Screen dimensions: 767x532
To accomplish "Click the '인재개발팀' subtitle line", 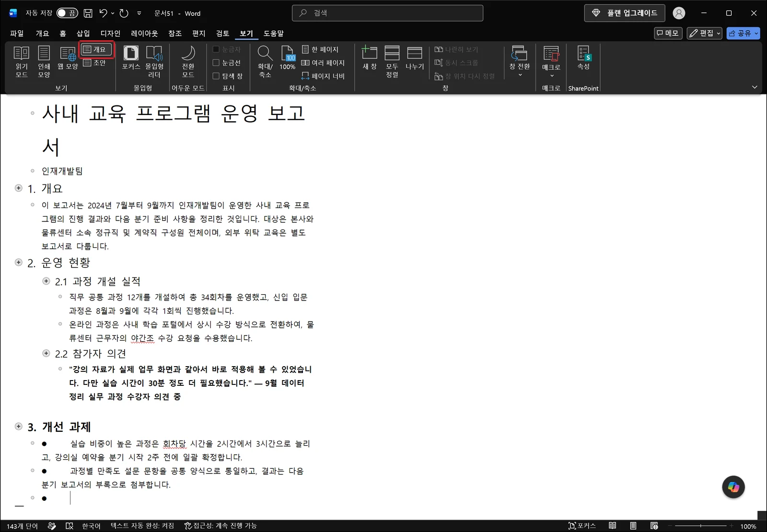I will (62, 171).
